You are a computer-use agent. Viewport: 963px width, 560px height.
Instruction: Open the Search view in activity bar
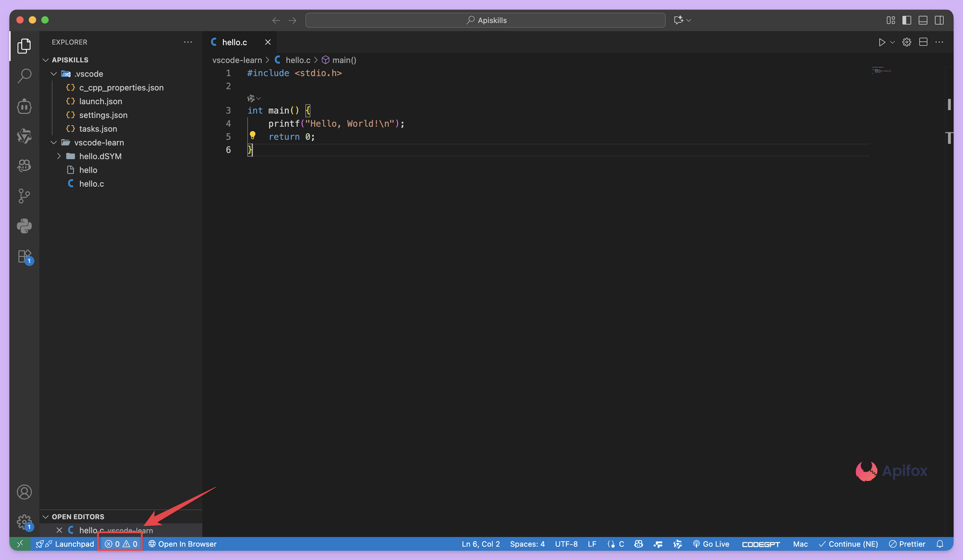coord(24,76)
